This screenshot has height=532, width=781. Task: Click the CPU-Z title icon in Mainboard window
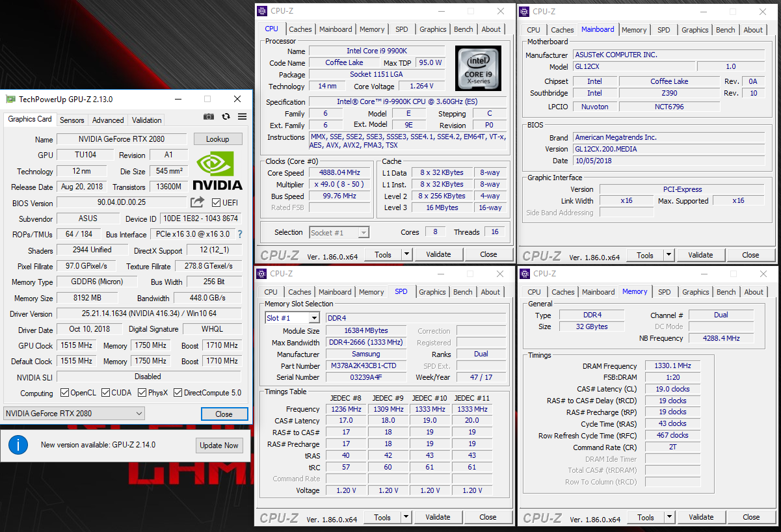click(x=524, y=11)
